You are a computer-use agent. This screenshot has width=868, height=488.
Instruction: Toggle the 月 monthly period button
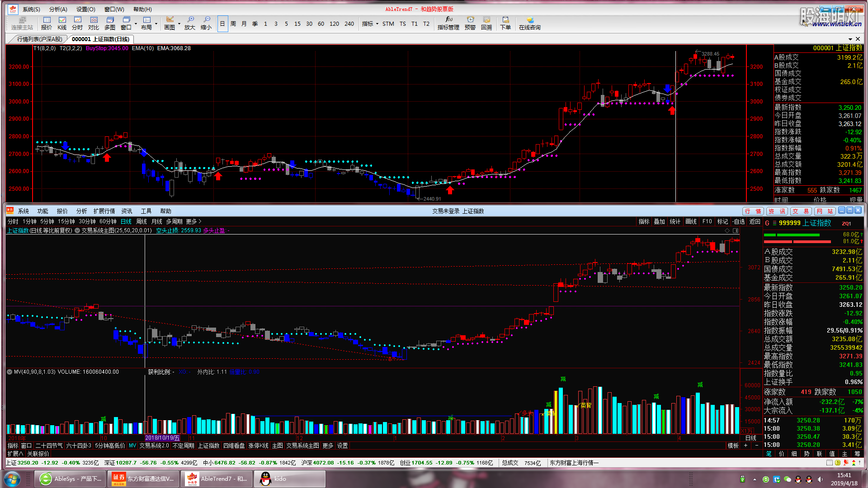[244, 24]
